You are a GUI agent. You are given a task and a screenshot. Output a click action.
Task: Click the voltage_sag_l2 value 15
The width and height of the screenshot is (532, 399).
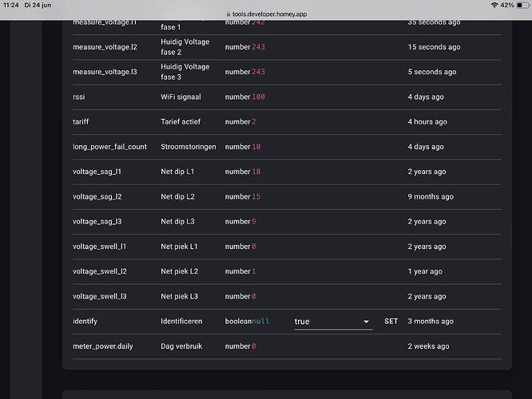[x=256, y=196]
